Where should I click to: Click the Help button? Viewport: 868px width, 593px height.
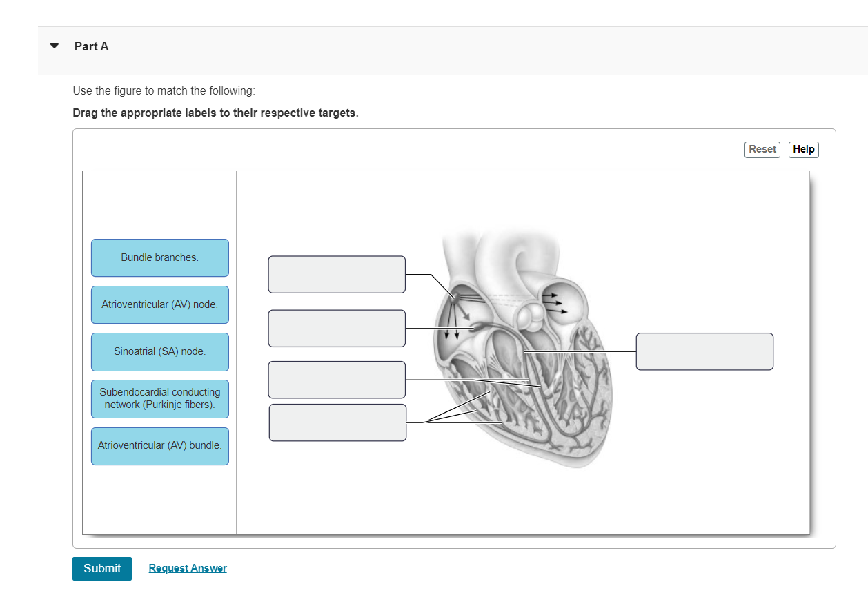tap(803, 149)
